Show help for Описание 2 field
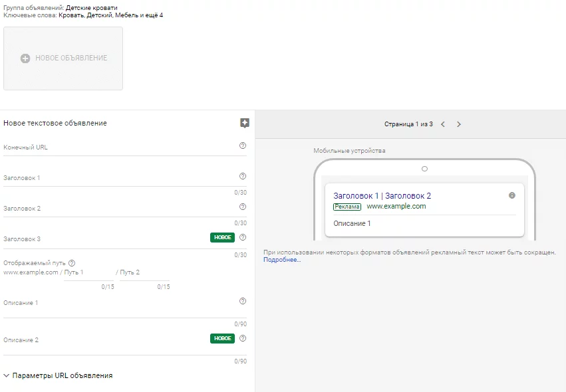The image size is (566, 392). pos(243,338)
